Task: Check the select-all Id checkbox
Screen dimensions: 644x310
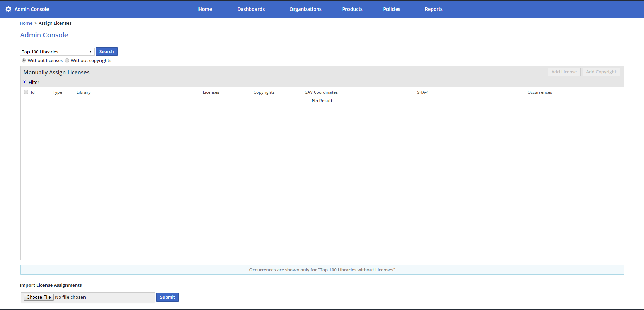Action: pos(26,92)
